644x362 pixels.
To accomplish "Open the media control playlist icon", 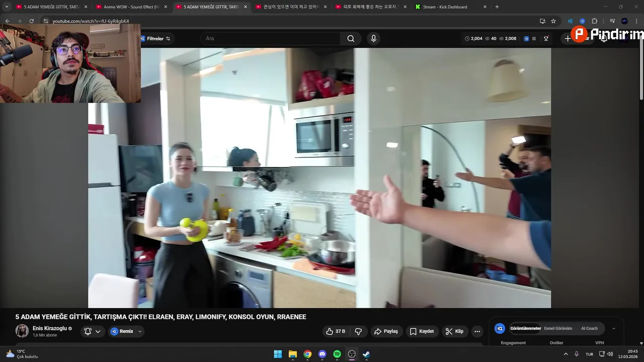I will (x=612, y=21).
